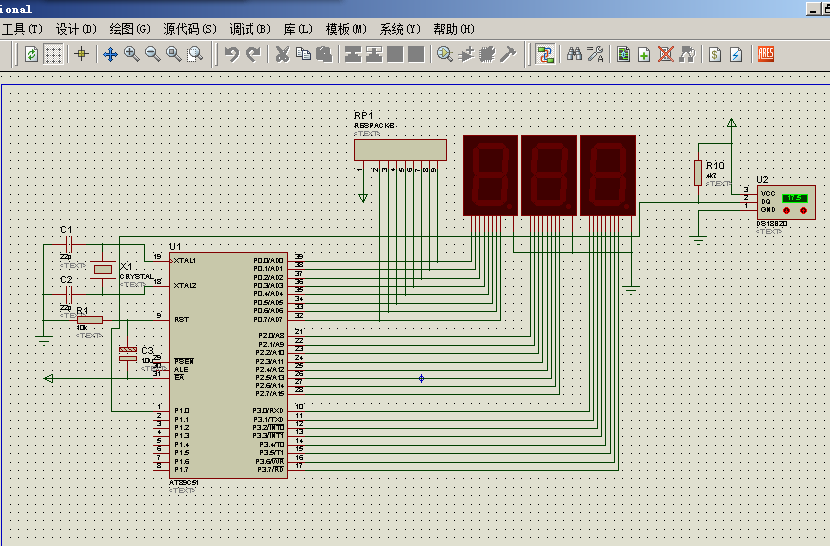Click the Paste clipboard icon

pyautogui.click(x=324, y=54)
